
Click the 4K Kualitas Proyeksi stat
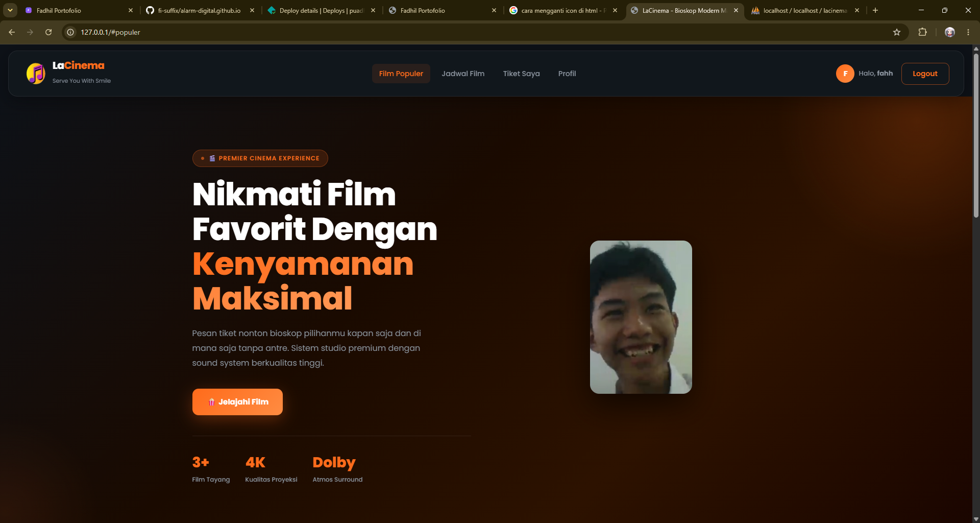(271, 469)
